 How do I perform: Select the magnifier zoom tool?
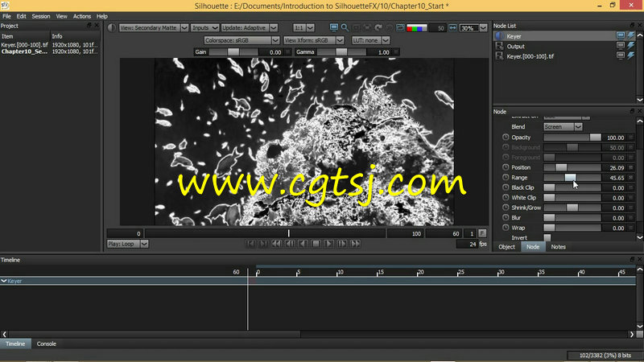coord(345,27)
